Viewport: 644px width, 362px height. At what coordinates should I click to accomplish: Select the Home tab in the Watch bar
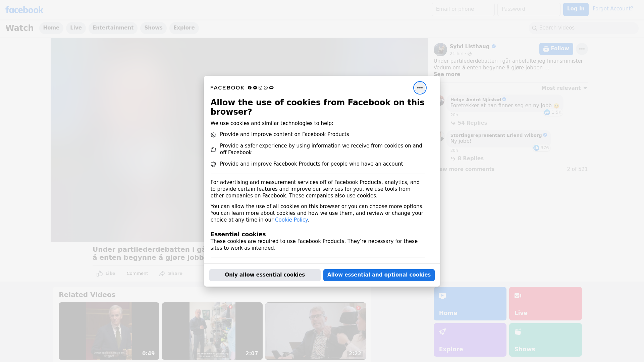tap(51, 28)
